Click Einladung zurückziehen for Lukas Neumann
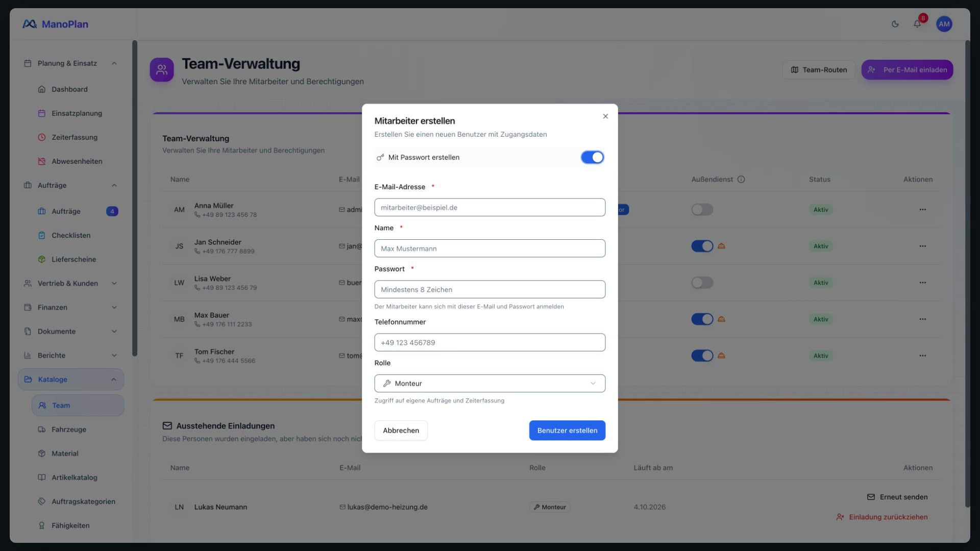The width and height of the screenshot is (980, 551). click(881, 517)
